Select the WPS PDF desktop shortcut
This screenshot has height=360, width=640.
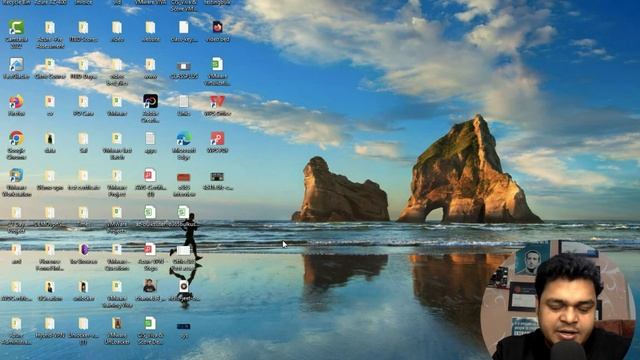pyautogui.click(x=217, y=139)
